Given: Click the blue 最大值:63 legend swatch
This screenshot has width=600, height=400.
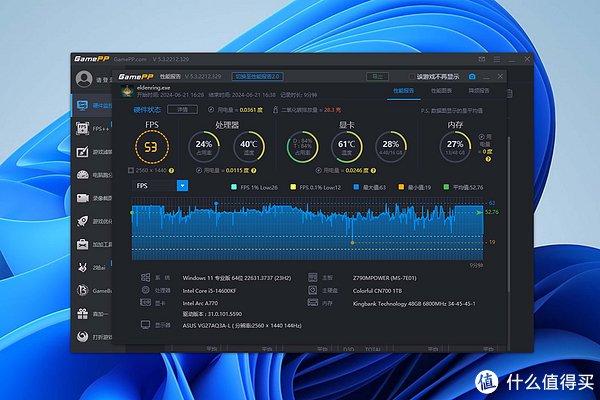Looking at the screenshot, I should (356, 187).
